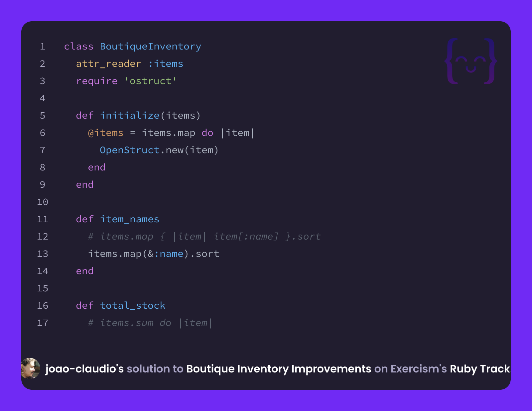
Task: Click the 'end' keyword on line 14
Action: point(85,271)
